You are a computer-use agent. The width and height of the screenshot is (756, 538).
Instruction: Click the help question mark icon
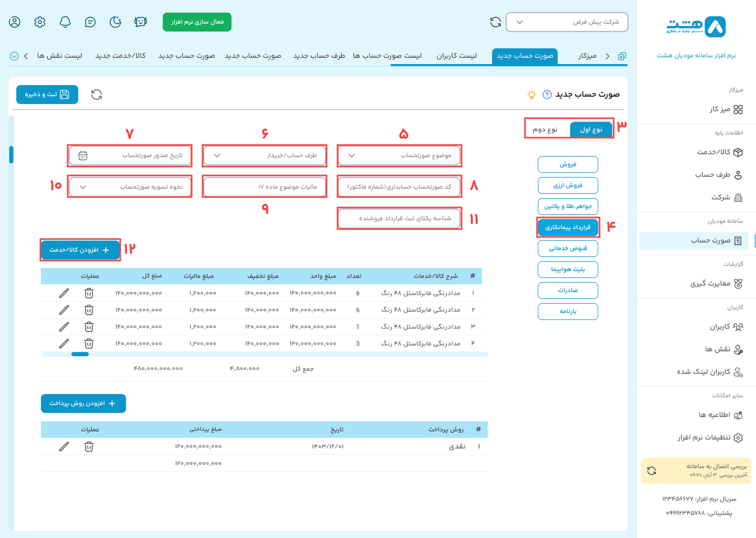[x=547, y=95]
